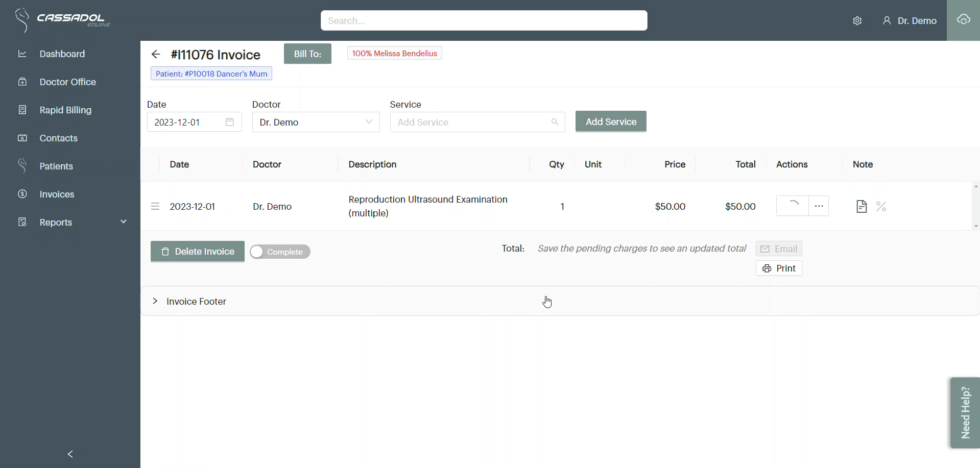Click the percent discount icon
980x468 pixels.
pos(881,206)
